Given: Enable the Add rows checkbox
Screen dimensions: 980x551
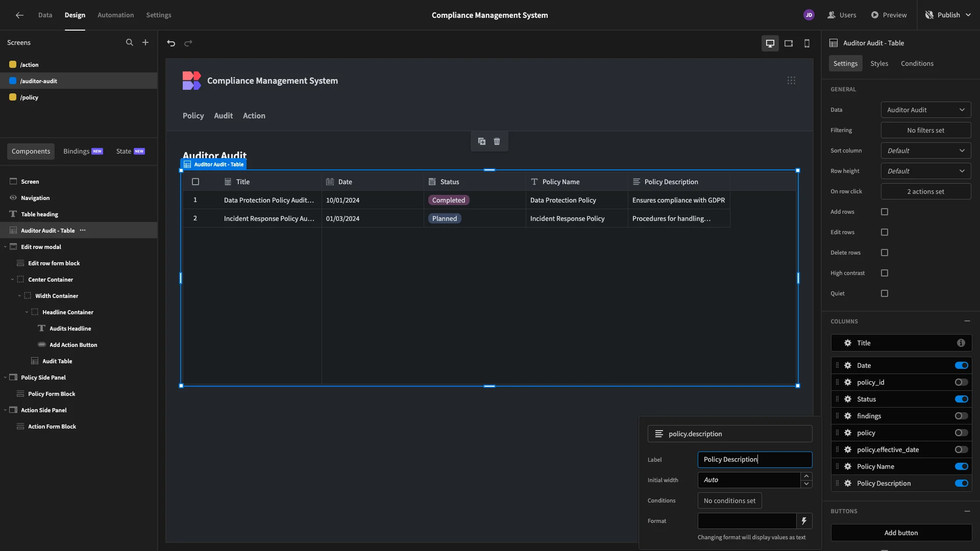Looking at the screenshot, I should tap(885, 212).
